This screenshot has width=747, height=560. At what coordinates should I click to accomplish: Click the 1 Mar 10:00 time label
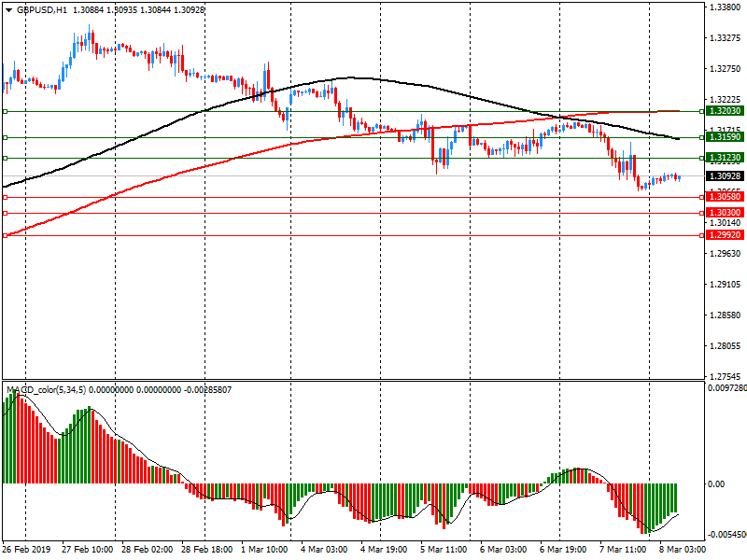click(x=264, y=550)
